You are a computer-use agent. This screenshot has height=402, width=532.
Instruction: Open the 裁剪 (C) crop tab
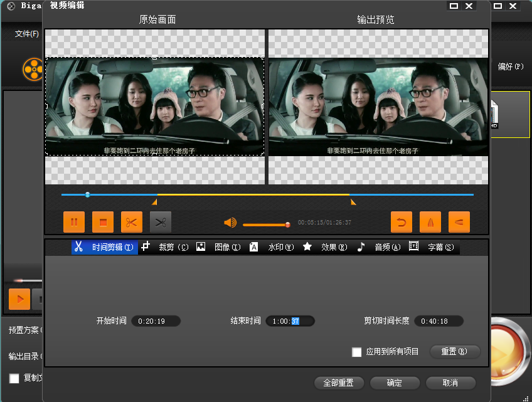(x=165, y=247)
